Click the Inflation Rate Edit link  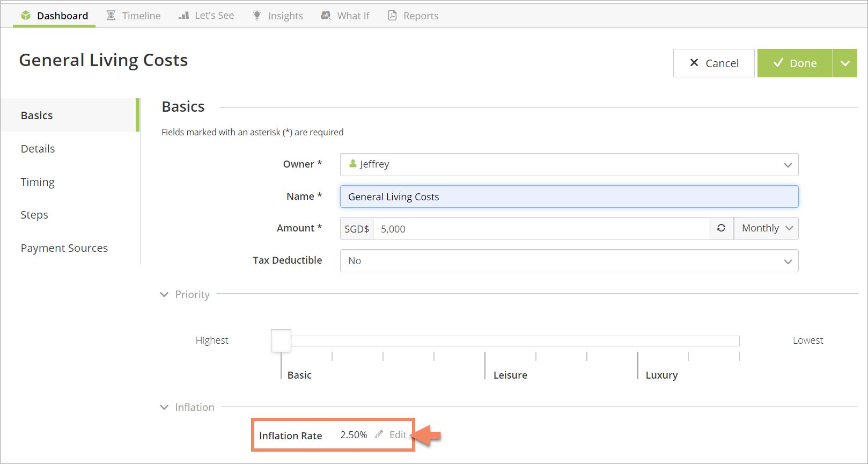coord(398,434)
